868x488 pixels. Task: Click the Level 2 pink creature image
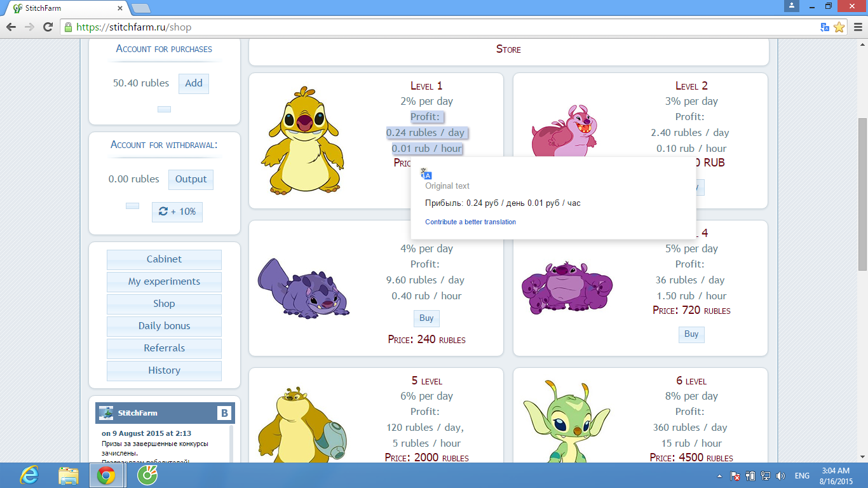[x=564, y=131]
